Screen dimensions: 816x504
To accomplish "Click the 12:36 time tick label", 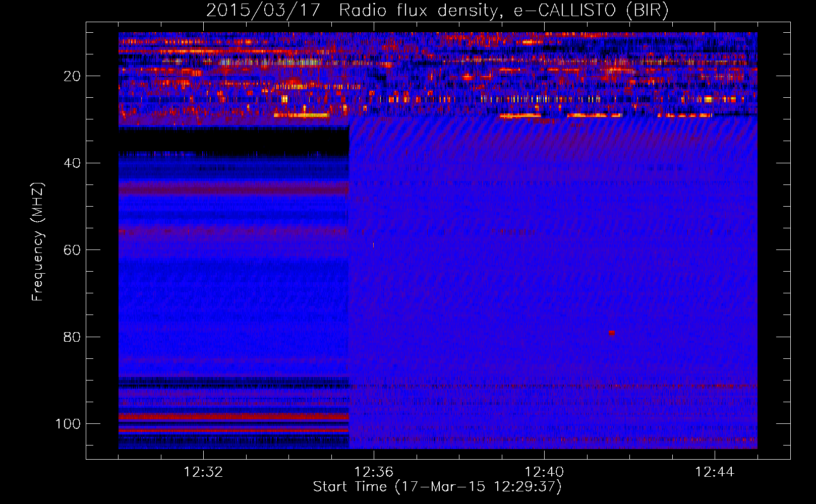I will pos(374,472).
